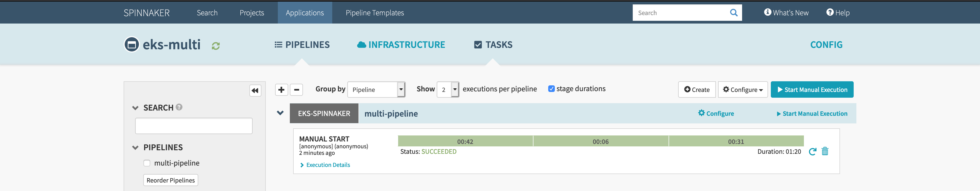
Task: Click the '2 minutes ago' timestamp
Action: (317, 153)
